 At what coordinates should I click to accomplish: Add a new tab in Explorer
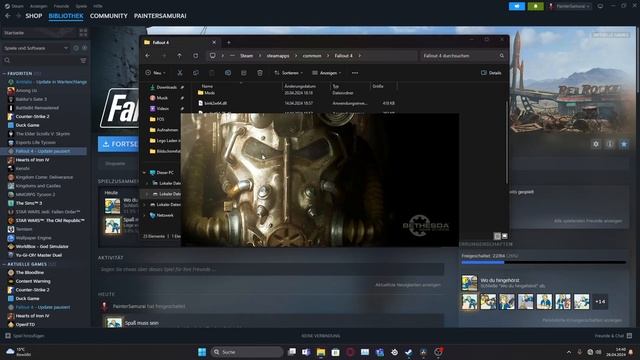[x=229, y=42]
